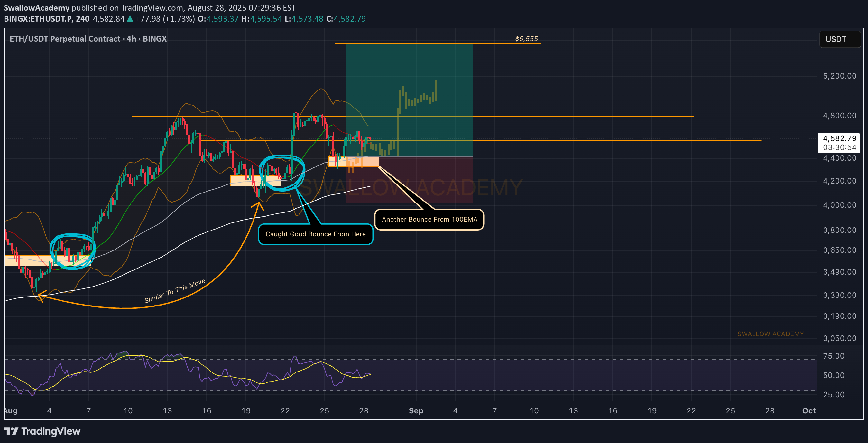Click the RSI 25.00 level label
The image size is (868, 443).
point(834,394)
